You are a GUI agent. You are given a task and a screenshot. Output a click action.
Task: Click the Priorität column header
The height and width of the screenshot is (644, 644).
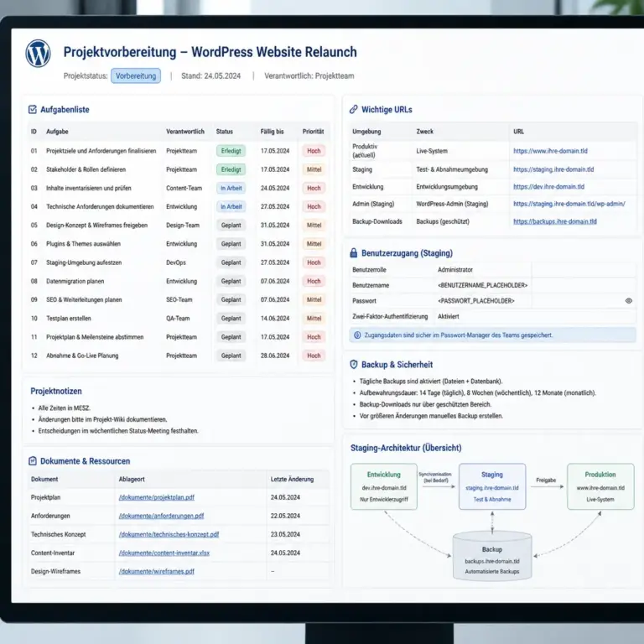pos(313,132)
